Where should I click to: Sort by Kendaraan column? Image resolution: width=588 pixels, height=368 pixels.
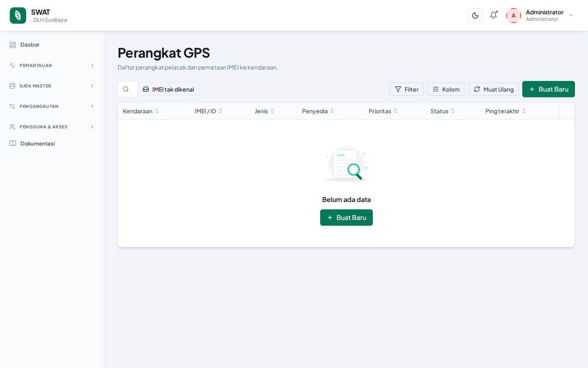(141, 111)
